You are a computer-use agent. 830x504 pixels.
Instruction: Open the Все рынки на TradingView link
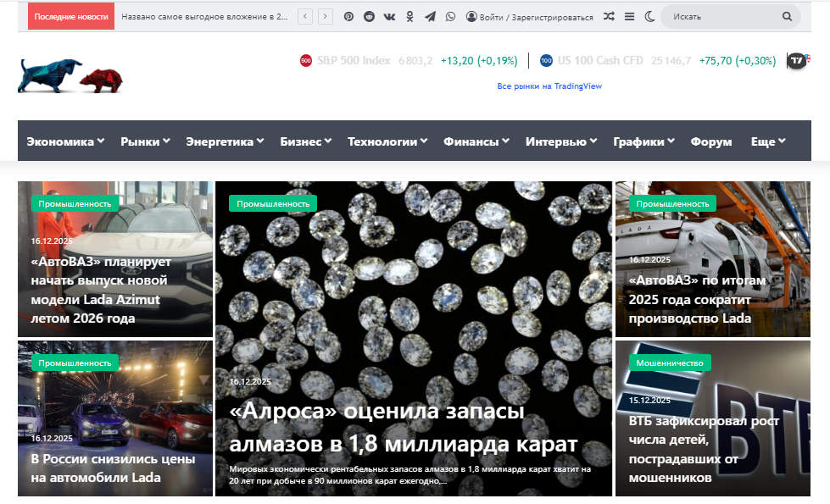pyautogui.click(x=549, y=86)
